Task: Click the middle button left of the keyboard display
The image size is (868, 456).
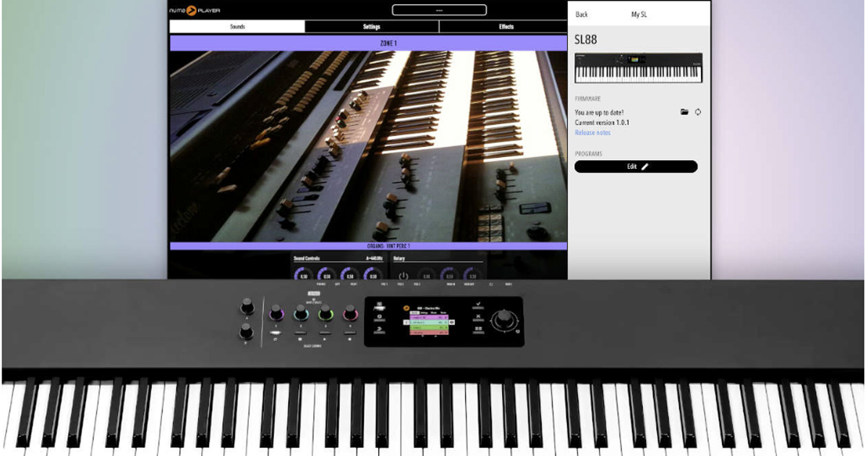Action: click(379, 317)
